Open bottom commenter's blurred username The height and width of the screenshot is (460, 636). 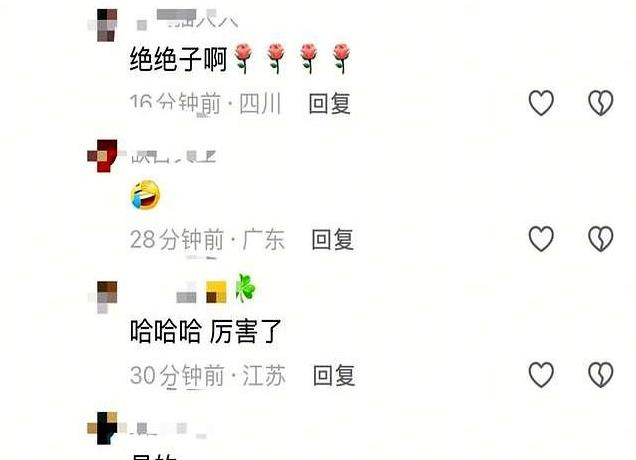point(170,430)
